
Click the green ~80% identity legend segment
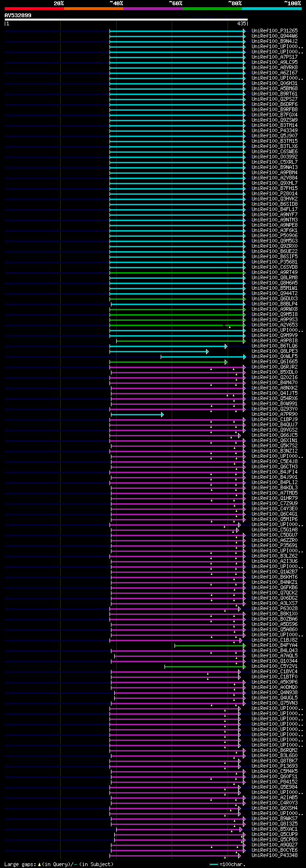tap(212, 9)
